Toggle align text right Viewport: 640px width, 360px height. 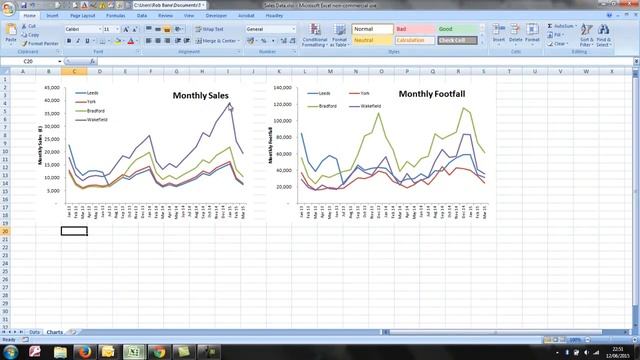[x=167, y=41]
